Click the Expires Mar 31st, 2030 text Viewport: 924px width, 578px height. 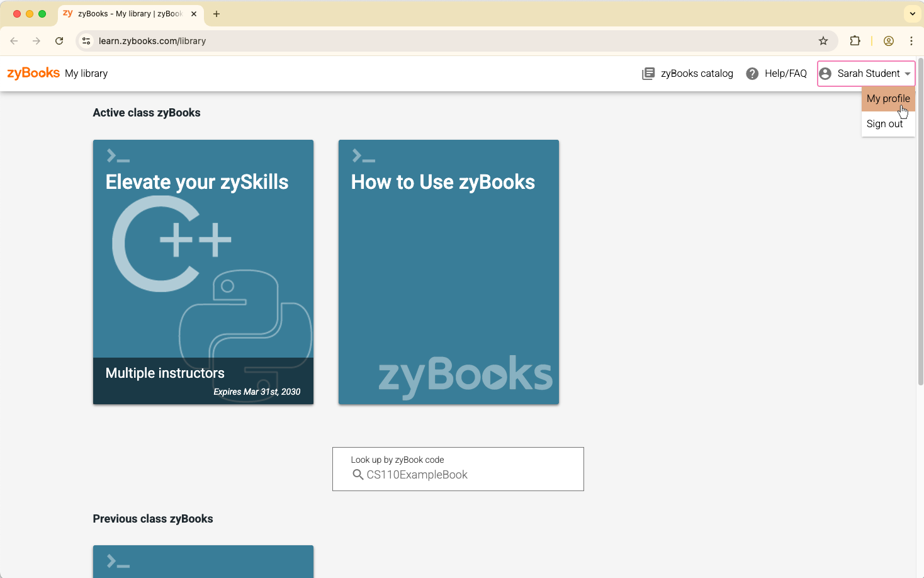pos(257,392)
